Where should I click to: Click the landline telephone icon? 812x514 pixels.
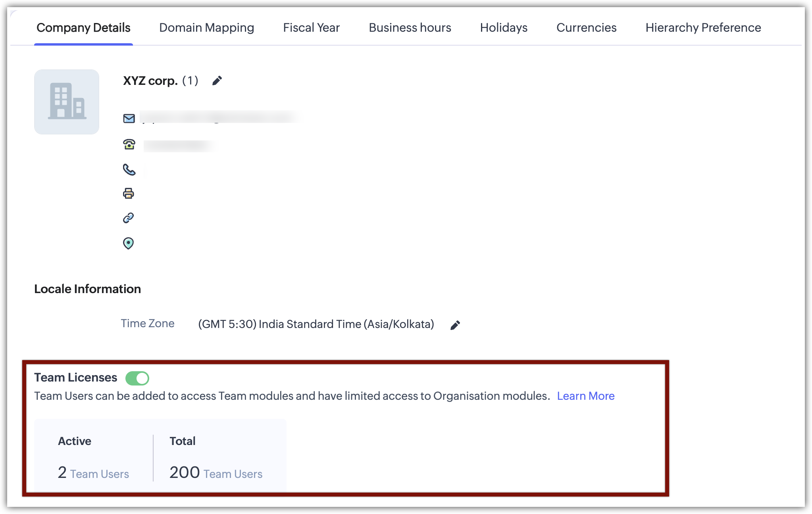[x=129, y=144]
